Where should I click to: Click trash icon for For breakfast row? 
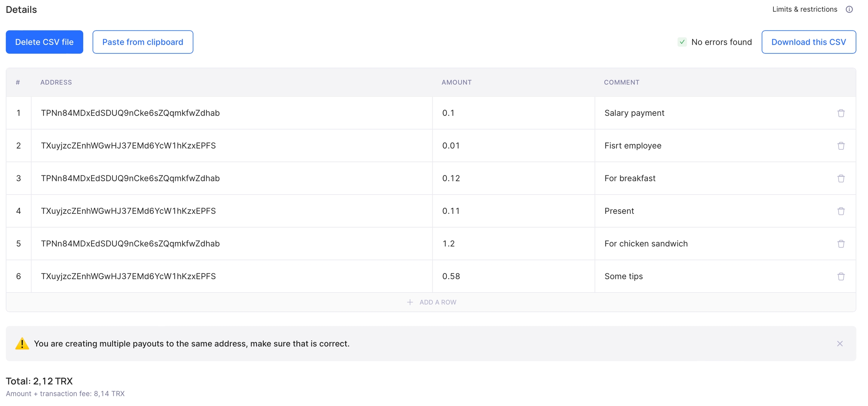coord(841,178)
